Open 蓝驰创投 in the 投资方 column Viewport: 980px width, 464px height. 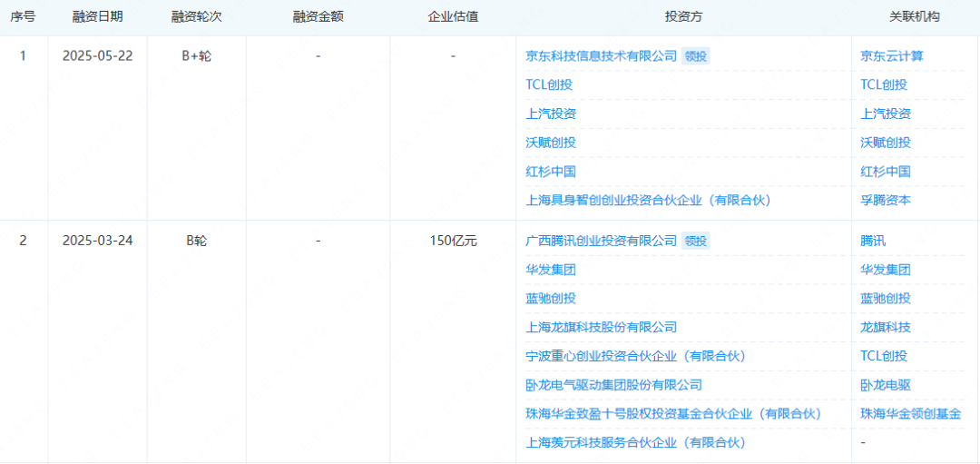[551, 299]
